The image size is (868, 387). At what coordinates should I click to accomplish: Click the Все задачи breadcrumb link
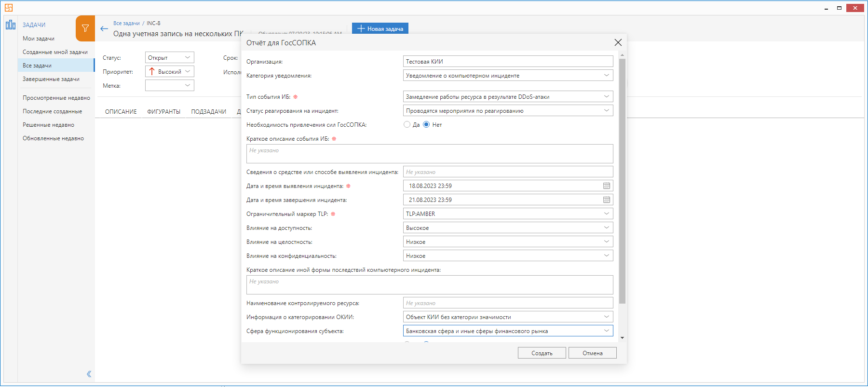126,23
